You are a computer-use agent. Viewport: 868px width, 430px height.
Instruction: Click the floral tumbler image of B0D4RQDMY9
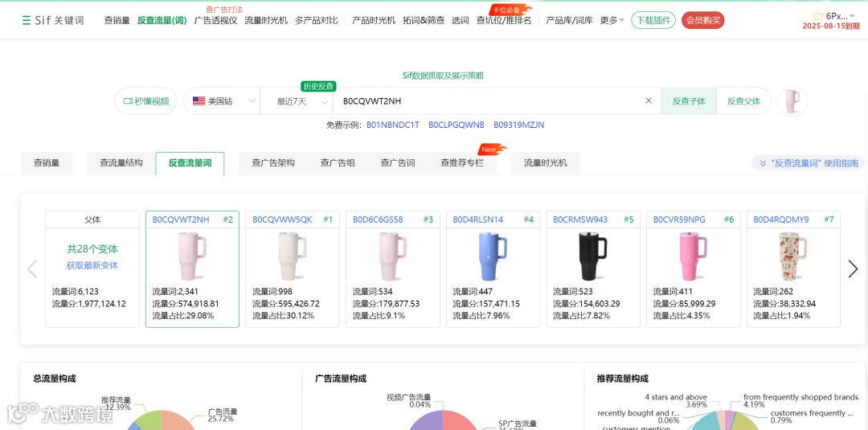[x=793, y=256]
